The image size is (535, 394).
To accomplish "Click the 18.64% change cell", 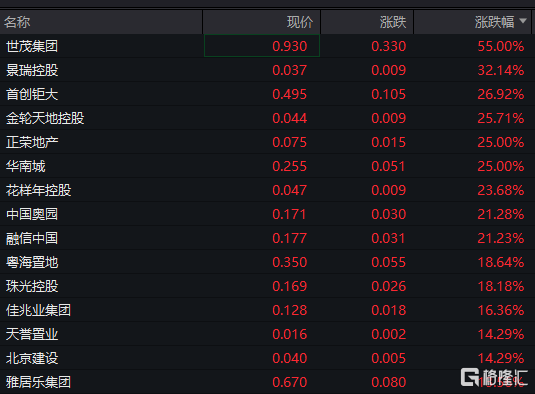I will [501, 262].
